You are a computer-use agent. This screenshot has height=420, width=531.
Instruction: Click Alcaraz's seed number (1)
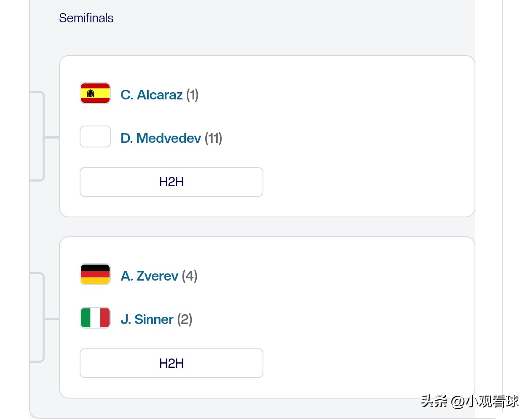tap(192, 95)
